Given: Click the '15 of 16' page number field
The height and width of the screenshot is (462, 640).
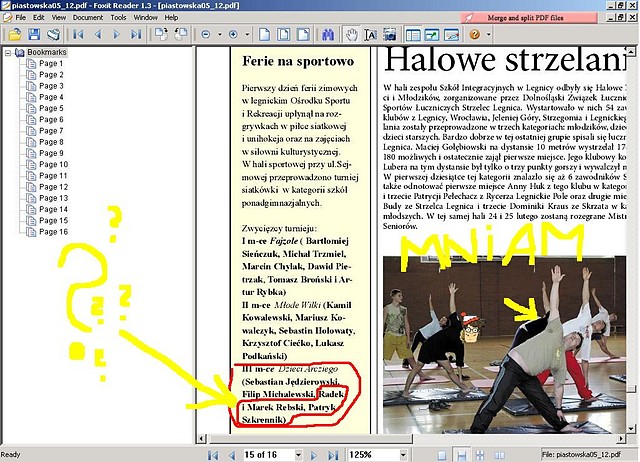Looking at the screenshot, I should (268, 455).
